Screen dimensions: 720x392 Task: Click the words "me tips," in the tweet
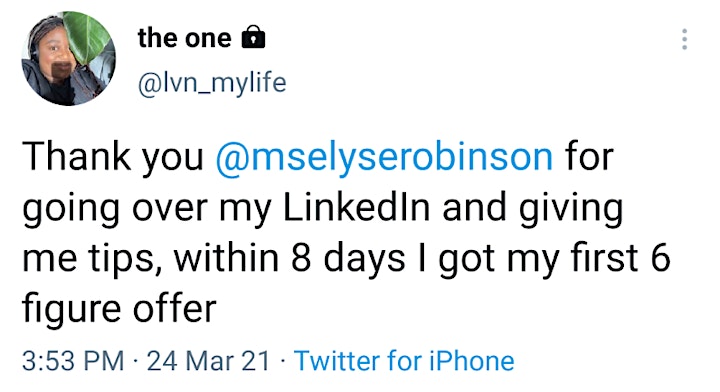[x=91, y=259]
